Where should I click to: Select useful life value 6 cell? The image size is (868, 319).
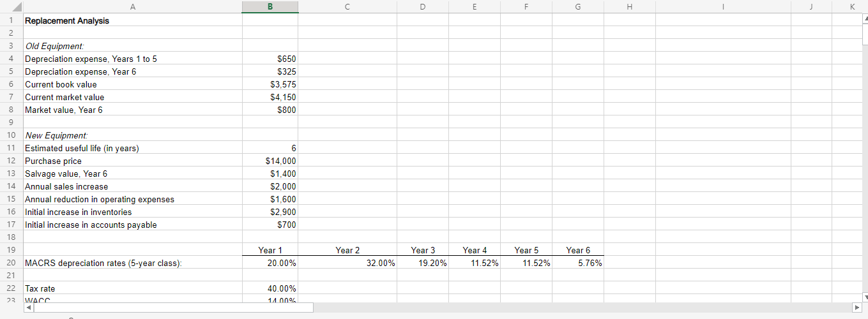pyautogui.click(x=270, y=148)
